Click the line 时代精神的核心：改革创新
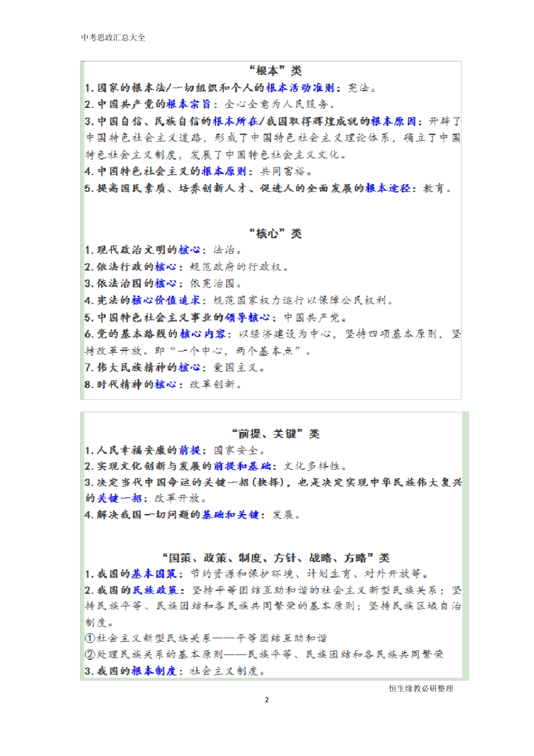Screen dimensions: 534x756 [164, 384]
